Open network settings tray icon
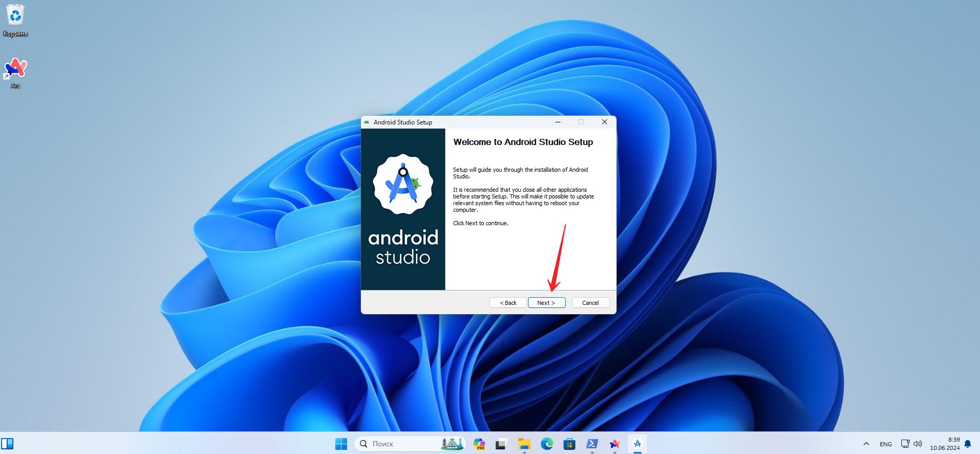Screen dimensions: 980x454 905,444
